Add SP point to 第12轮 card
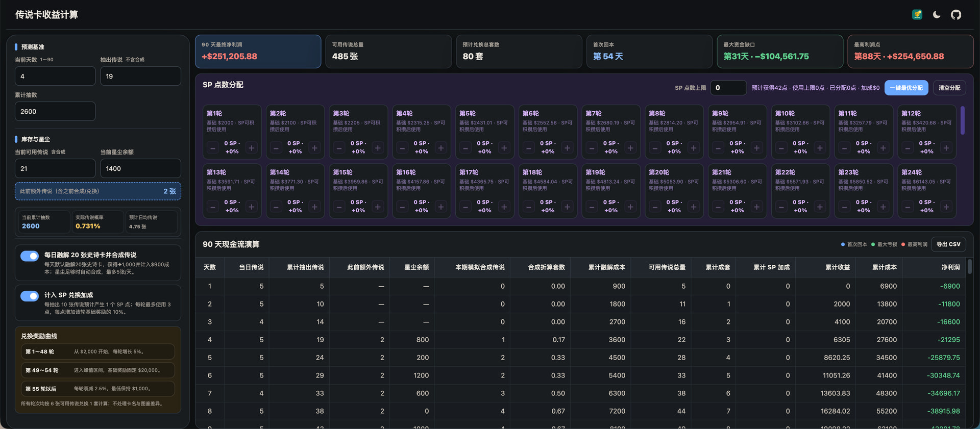The image size is (980, 429). pos(946,148)
